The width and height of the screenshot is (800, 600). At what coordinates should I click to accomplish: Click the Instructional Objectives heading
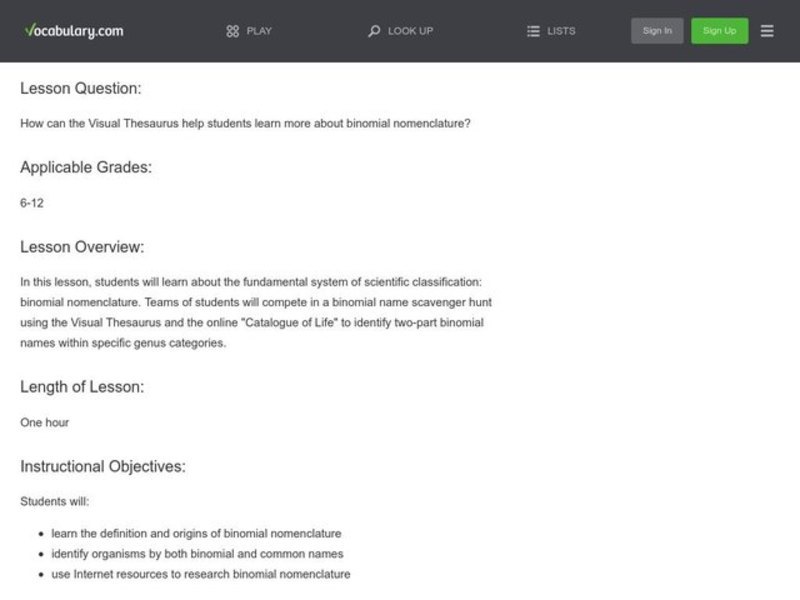(104, 466)
